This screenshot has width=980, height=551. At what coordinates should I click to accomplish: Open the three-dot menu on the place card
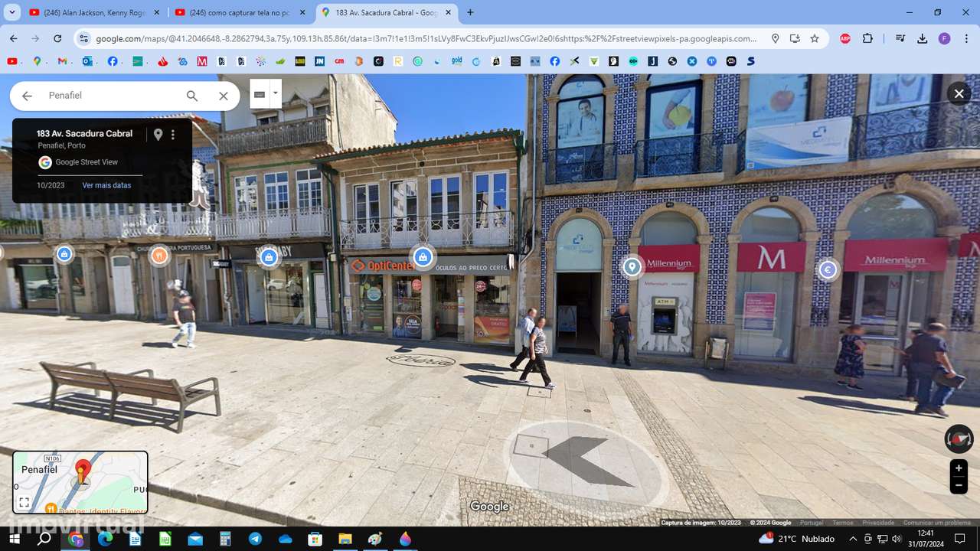coord(173,134)
